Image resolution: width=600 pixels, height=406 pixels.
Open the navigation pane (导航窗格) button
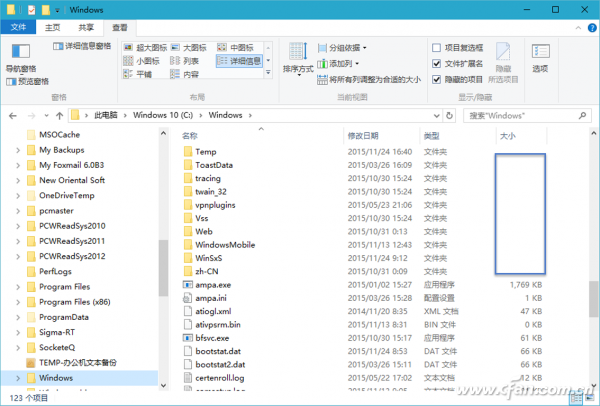point(21,57)
